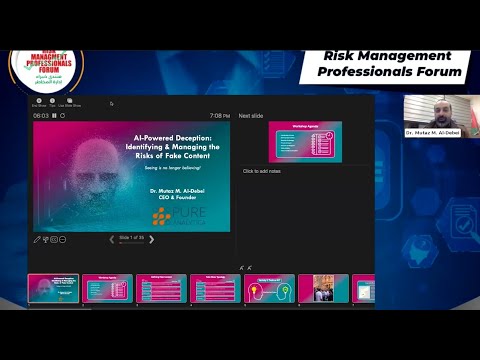
Task: Select the Workshop Agenda thumbnail in the strip
Action: tap(107, 288)
